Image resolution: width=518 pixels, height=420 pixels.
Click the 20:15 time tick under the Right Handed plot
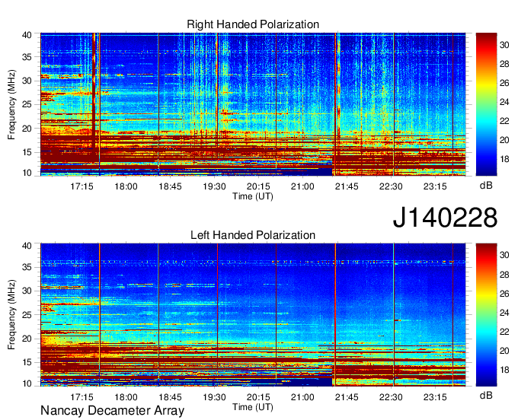258,186
